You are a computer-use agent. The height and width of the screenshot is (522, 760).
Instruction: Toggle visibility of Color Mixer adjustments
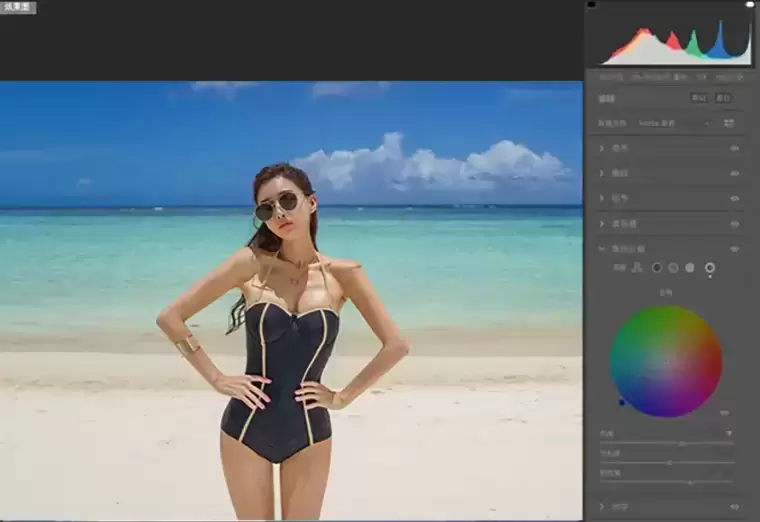coord(735,223)
